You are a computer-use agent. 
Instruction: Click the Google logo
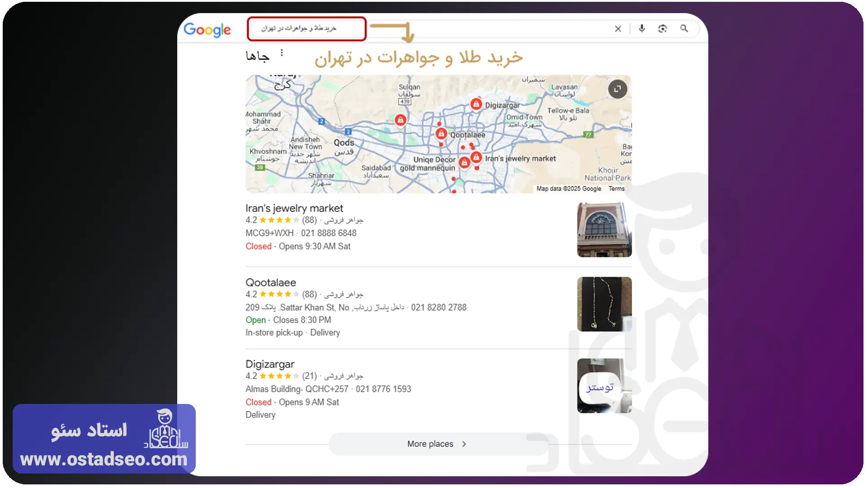point(207,30)
